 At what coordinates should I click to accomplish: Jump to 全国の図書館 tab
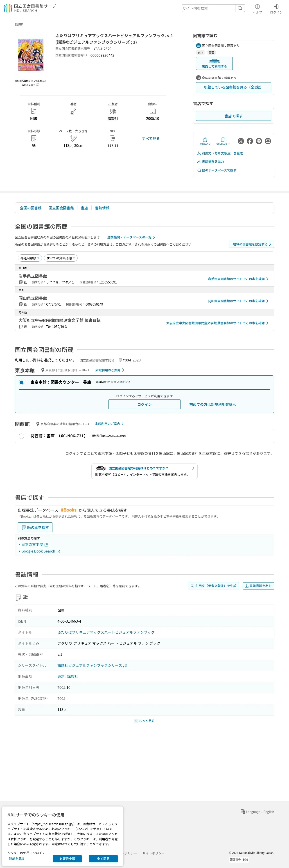31,208
